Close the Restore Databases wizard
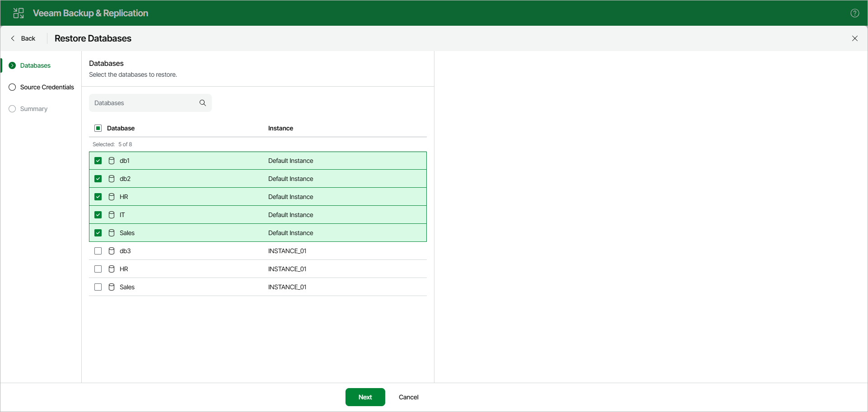 (x=854, y=38)
